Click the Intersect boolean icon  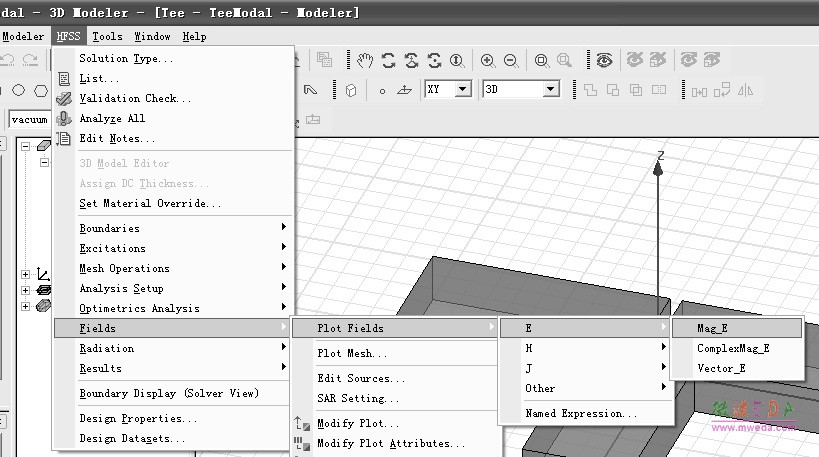(x=636, y=90)
